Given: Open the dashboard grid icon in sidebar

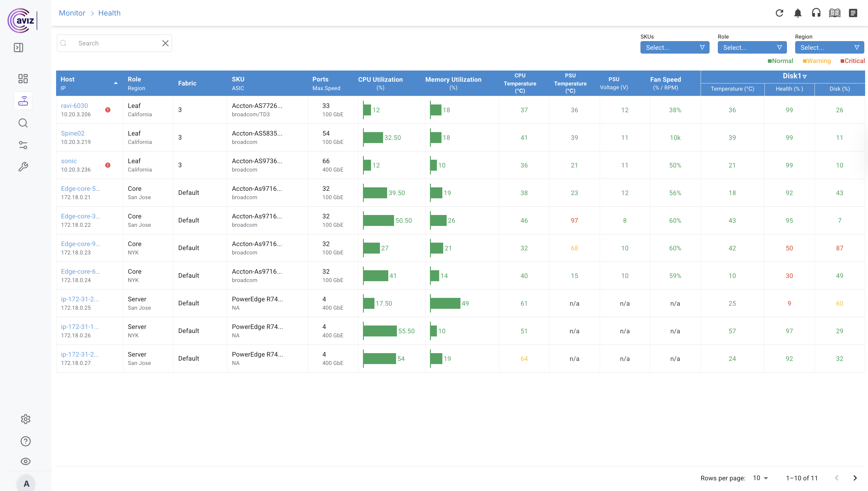Looking at the screenshot, I should (x=23, y=79).
